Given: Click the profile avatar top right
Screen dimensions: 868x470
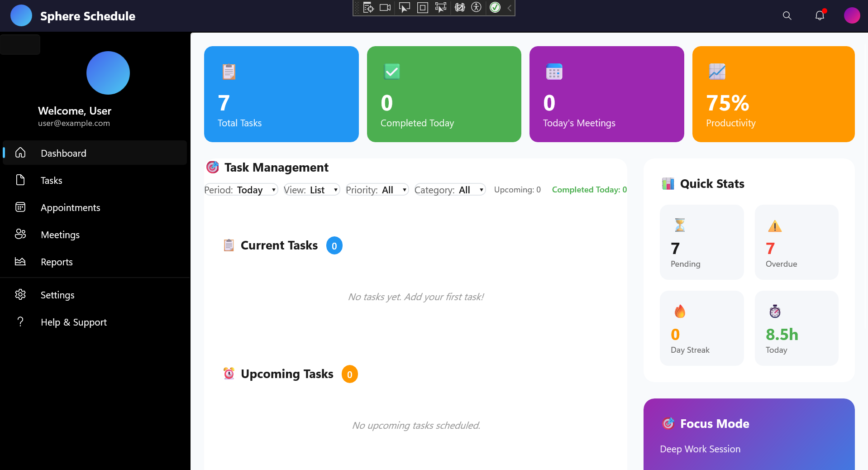Looking at the screenshot, I should coord(852,15).
